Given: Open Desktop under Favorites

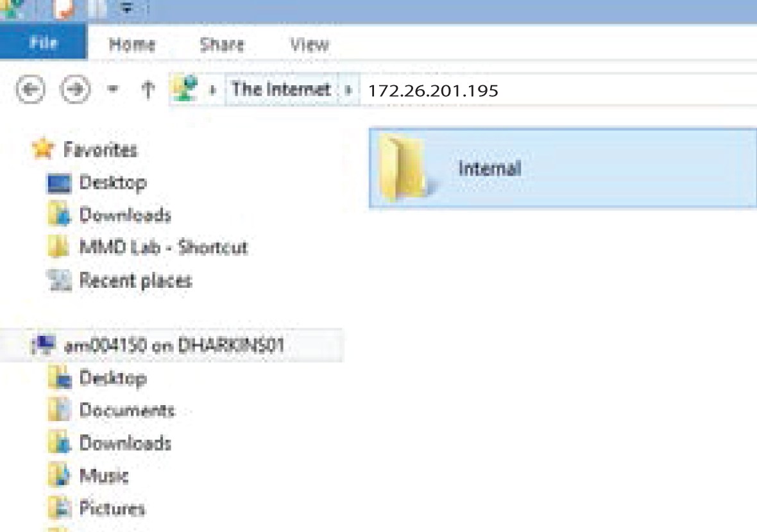Looking at the screenshot, I should coord(113,183).
